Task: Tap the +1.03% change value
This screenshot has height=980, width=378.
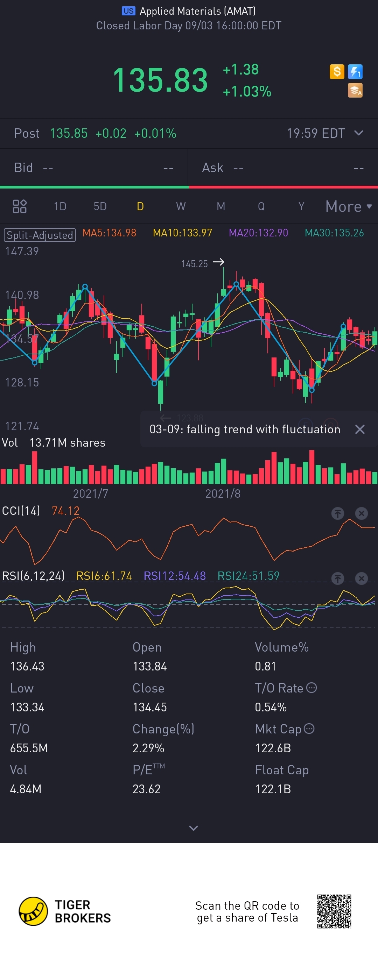Action: pyautogui.click(x=247, y=91)
